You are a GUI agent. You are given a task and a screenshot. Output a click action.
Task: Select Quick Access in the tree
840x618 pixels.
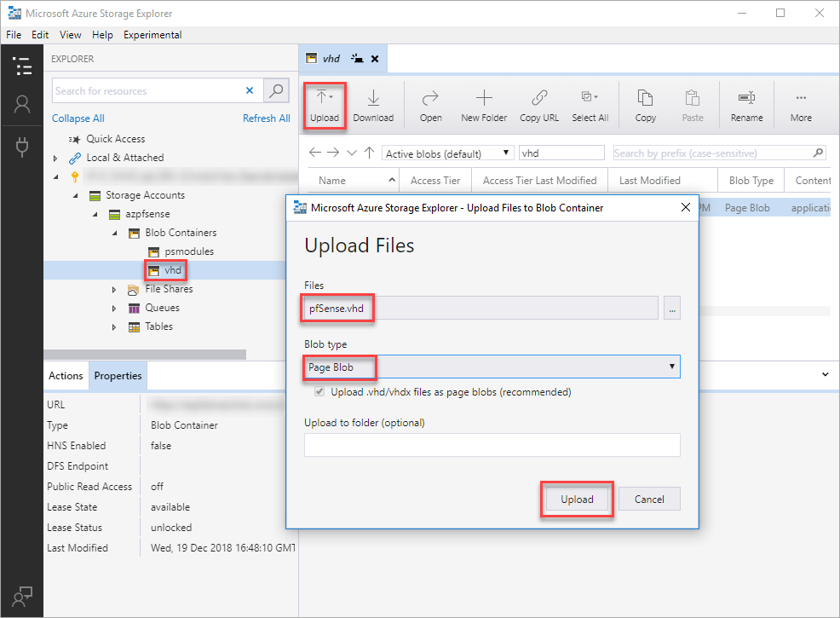click(116, 139)
